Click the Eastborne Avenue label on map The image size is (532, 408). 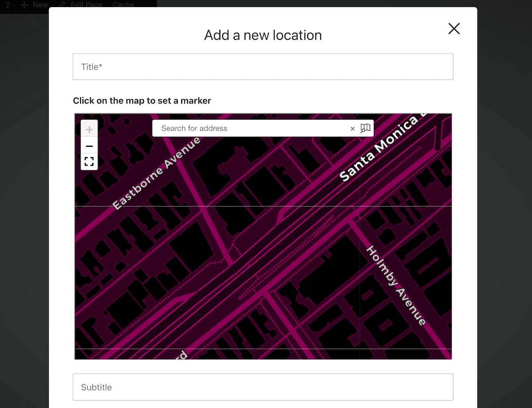point(156,173)
